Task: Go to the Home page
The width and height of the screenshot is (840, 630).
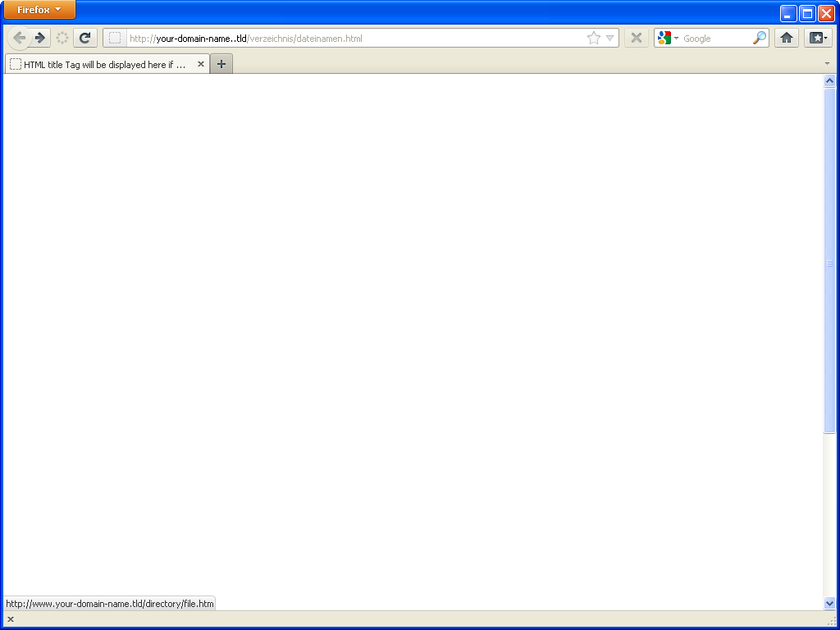Action: coord(786,38)
